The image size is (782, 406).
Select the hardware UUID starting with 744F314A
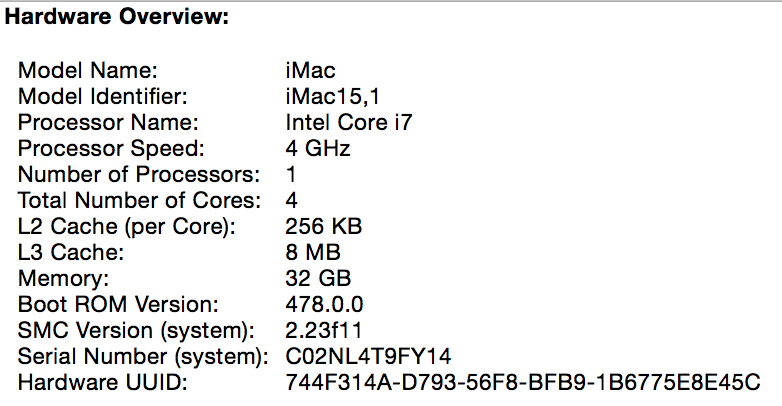[523, 383]
